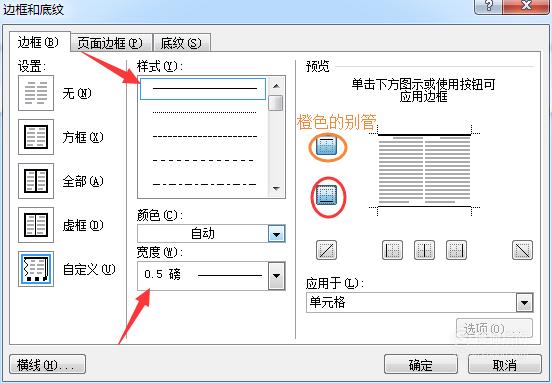Choose the 自定义(U) custom border setting icon
Viewport: 552px width, 384px height.
pyautogui.click(x=36, y=269)
